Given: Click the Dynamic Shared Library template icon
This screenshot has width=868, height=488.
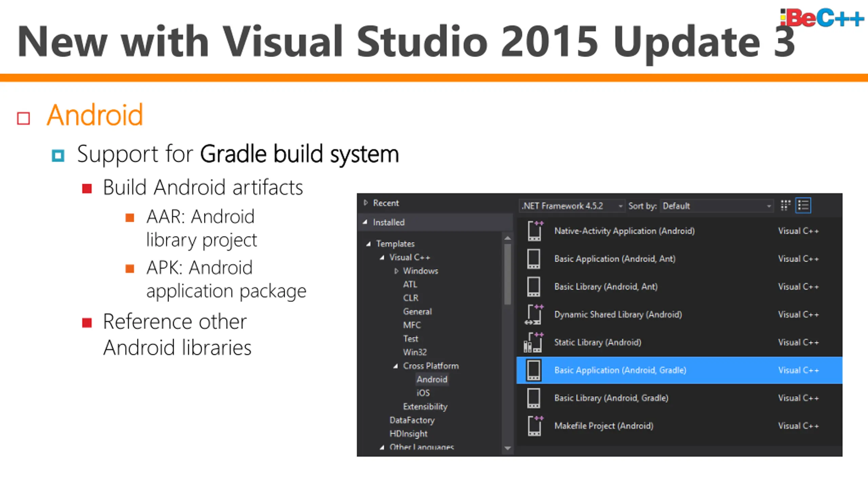Looking at the screenshot, I should [x=534, y=314].
